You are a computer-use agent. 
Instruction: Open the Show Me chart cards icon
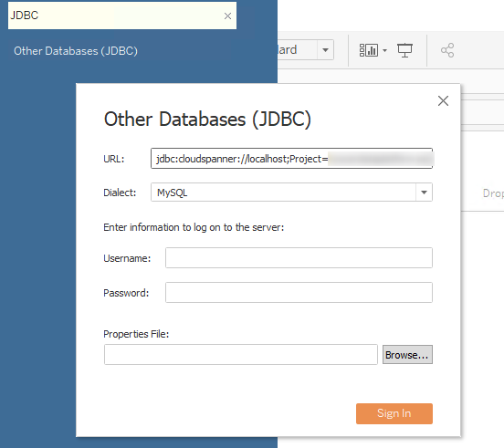368,50
